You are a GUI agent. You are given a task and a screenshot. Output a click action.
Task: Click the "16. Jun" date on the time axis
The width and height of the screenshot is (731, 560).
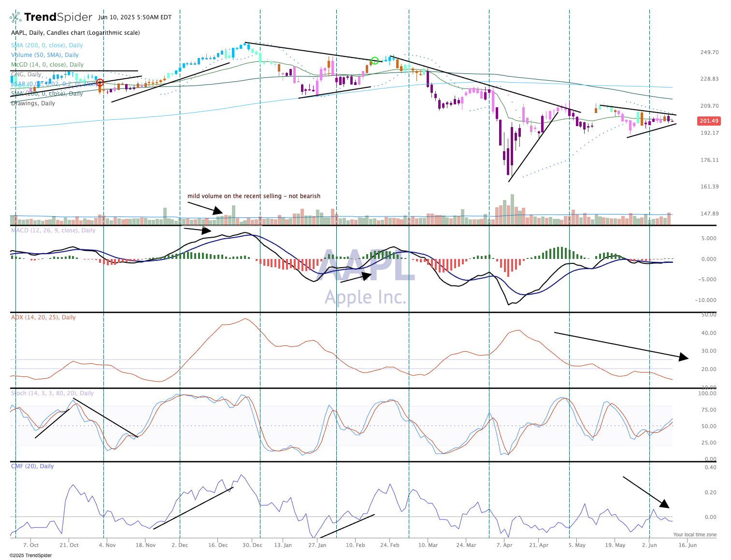[x=688, y=545]
